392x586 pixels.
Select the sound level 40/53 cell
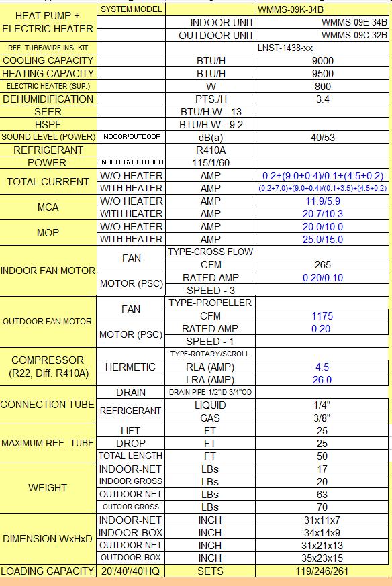coord(322,137)
